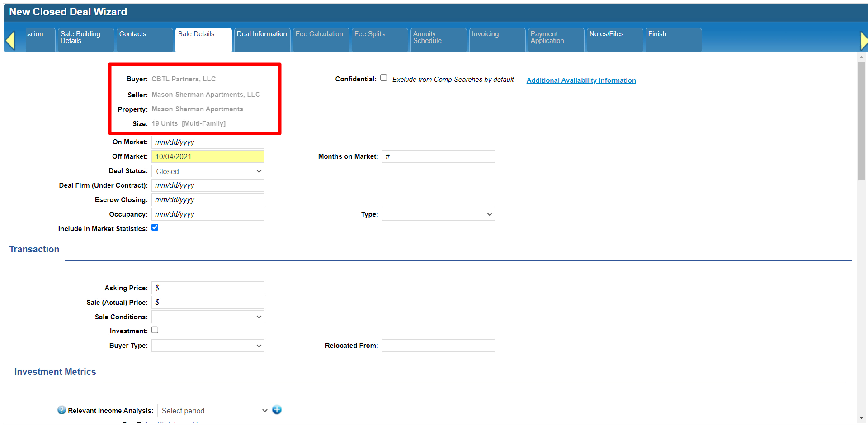The image size is (868, 426).
Task: Click the blue plus icon beside Relevant Income Analysis
Action: pos(277,410)
